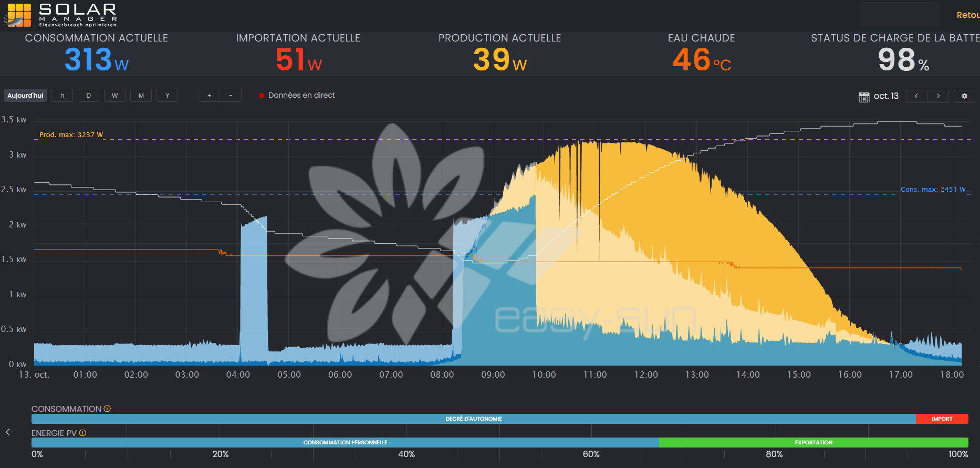This screenshot has width=980, height=468.
Task: Open chart settings gear icon
Action: (x=964, y=96)
